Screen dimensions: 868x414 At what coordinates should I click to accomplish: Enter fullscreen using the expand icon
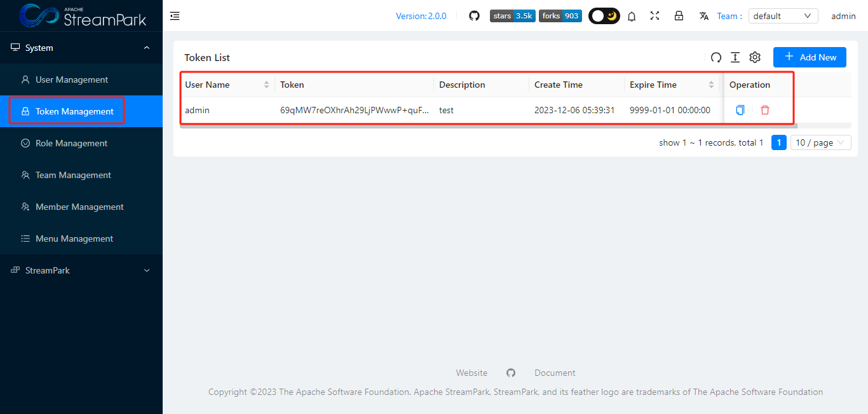pyautogui.click(x=654, y=16)
